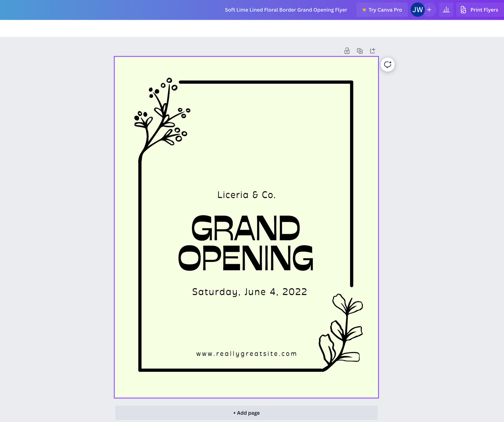Click the crown icon next to Try Canva Pro

[364, 9]
